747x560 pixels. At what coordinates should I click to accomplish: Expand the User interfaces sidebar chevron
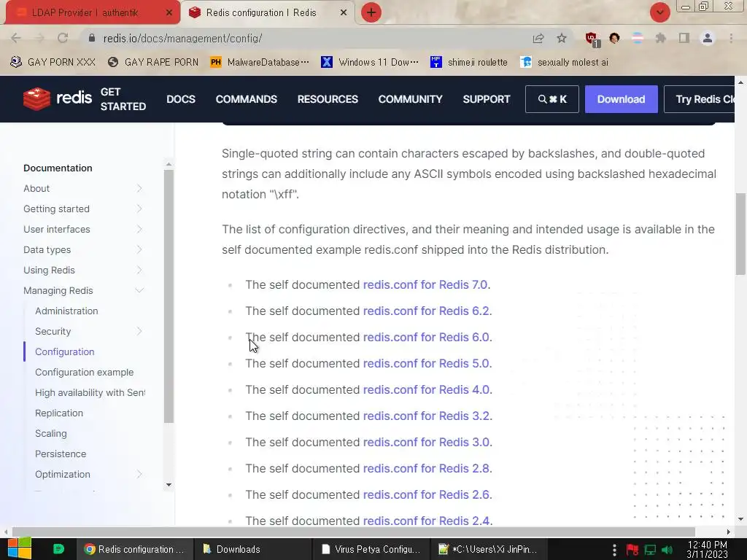139,229
